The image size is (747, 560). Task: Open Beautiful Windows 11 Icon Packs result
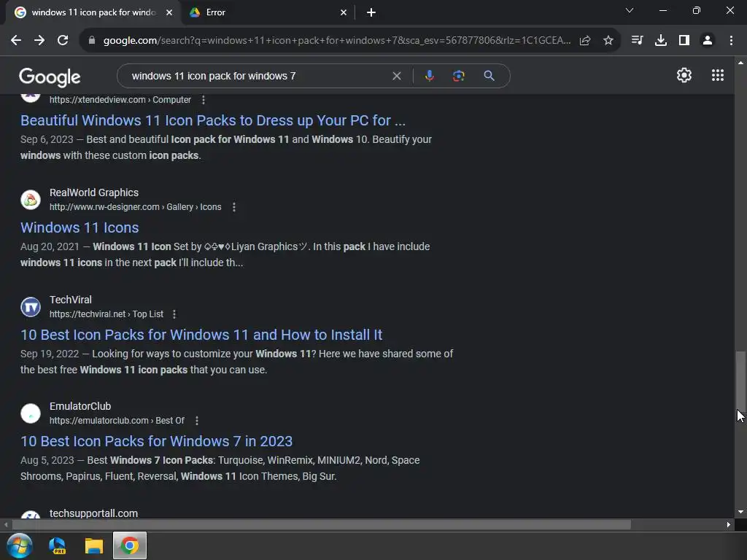213,120
